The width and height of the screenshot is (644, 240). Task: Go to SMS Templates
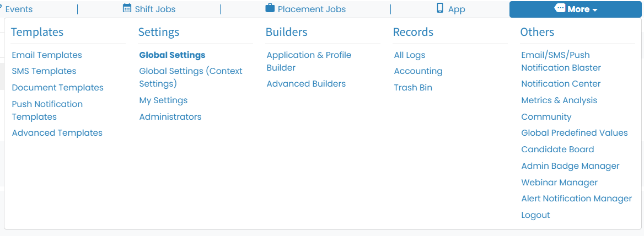point(44,71)
